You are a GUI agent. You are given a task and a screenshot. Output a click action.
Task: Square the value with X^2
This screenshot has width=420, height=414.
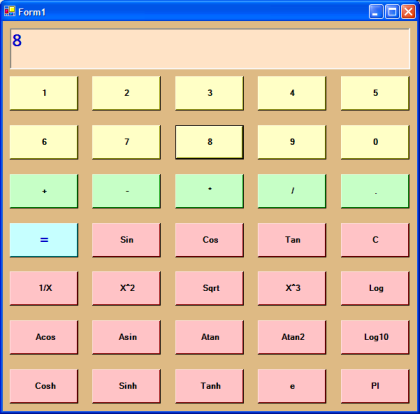[x=126, y=288]
